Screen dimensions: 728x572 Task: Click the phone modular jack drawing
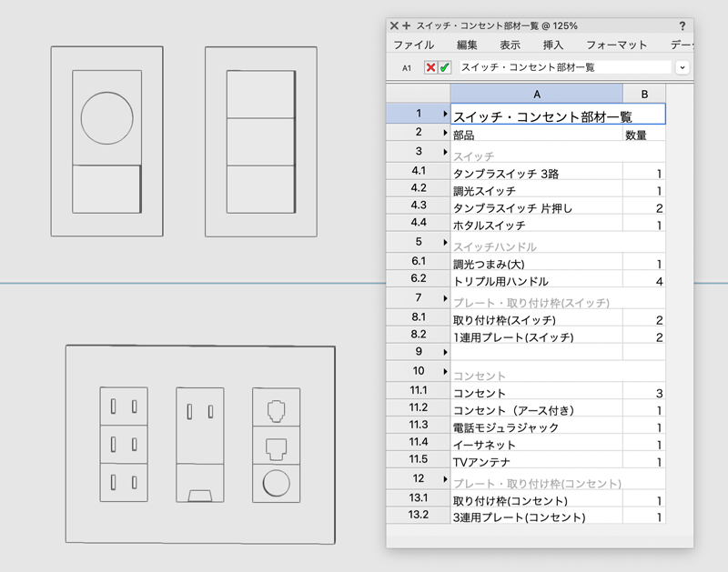[x=277, y=410]
